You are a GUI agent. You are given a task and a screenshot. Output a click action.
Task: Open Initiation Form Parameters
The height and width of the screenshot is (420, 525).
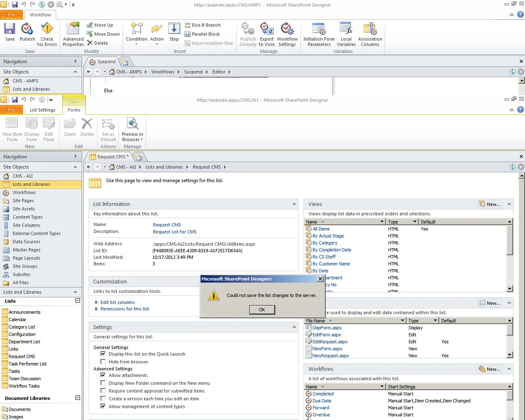(319, 34)
